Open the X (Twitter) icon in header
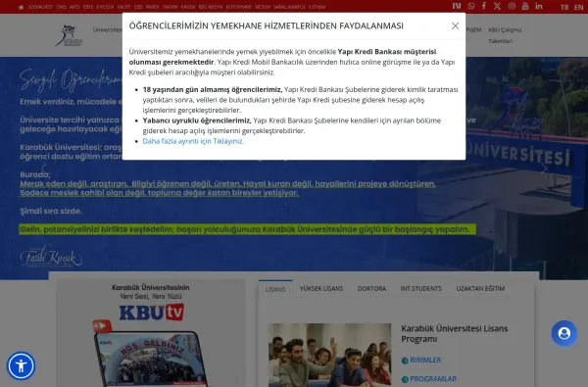The width and height of the screenshot is (588, 387). click(x=497, y=6)
